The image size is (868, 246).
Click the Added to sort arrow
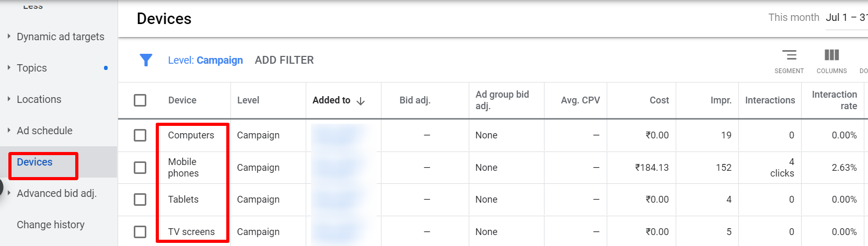(x=361, y=101)
